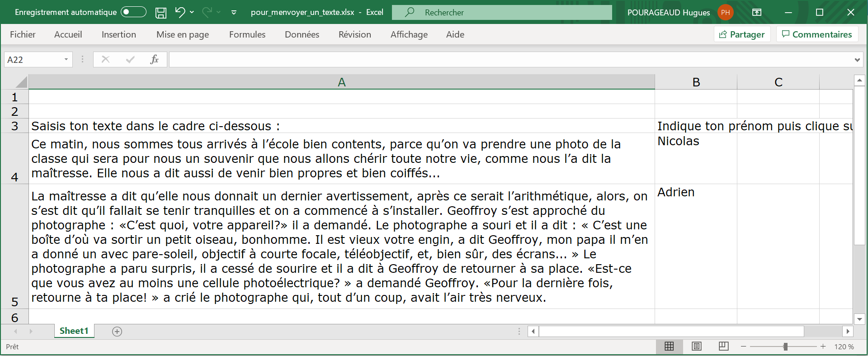The height and width of the screenshot is (356, 868).
Task: Click the ribbon display options icon
Action: (x=756, y=12)
